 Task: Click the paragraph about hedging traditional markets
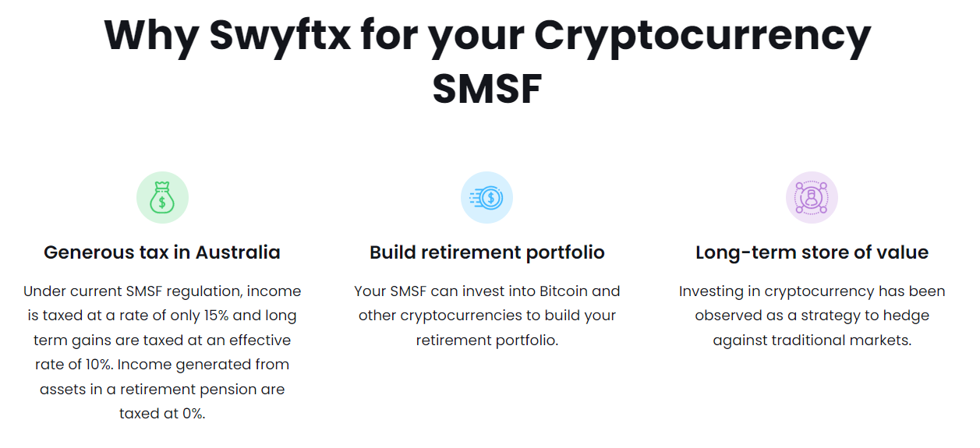(x=812, y=316)
